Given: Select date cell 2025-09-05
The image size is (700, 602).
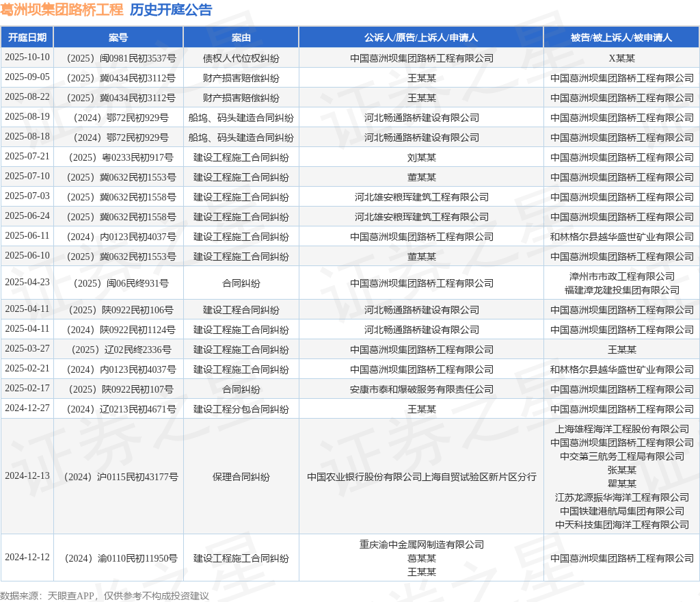Looking at the screenshot, I should (x=27, y=77).
